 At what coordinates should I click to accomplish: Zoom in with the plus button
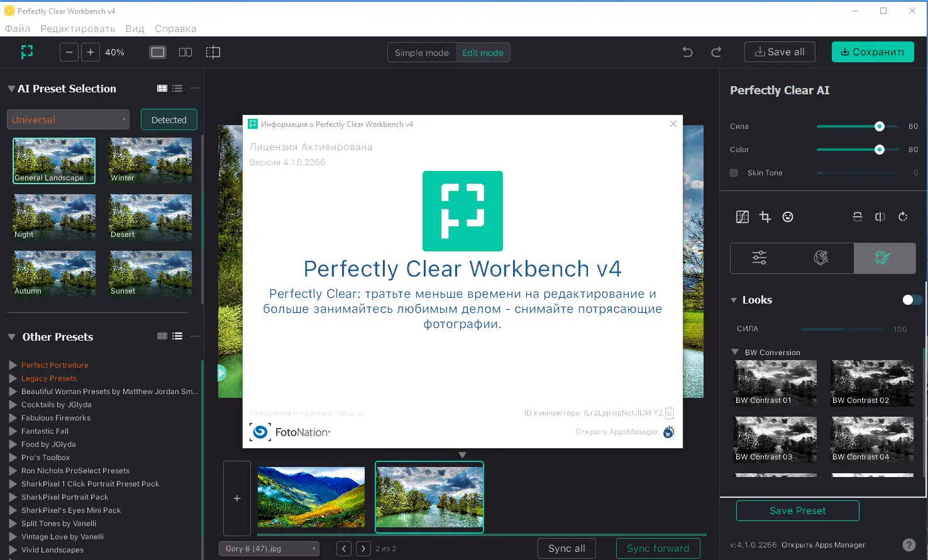[x=90, y=52]
